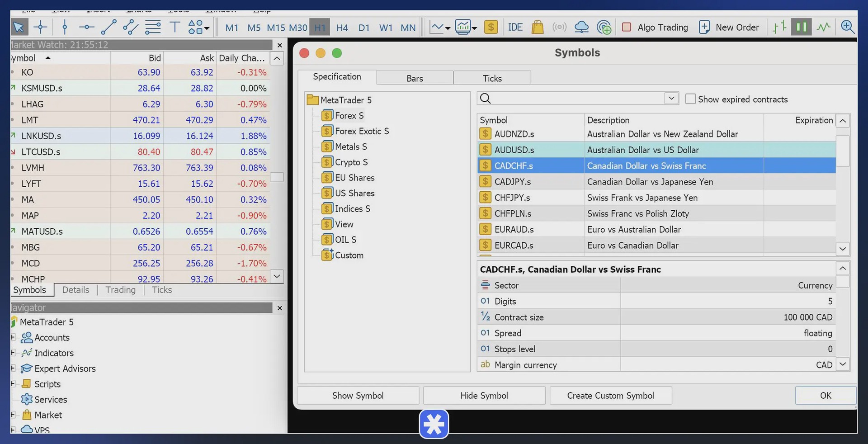This screenshot has width=868, height=444.
Task: Switch timeframe to M1
Action: point(232,28)
